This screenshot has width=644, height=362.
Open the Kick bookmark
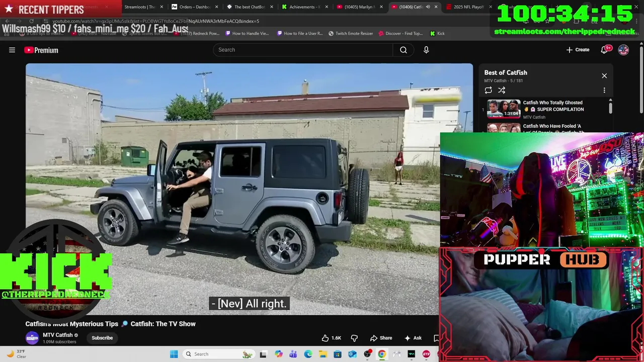click(437, 33)
